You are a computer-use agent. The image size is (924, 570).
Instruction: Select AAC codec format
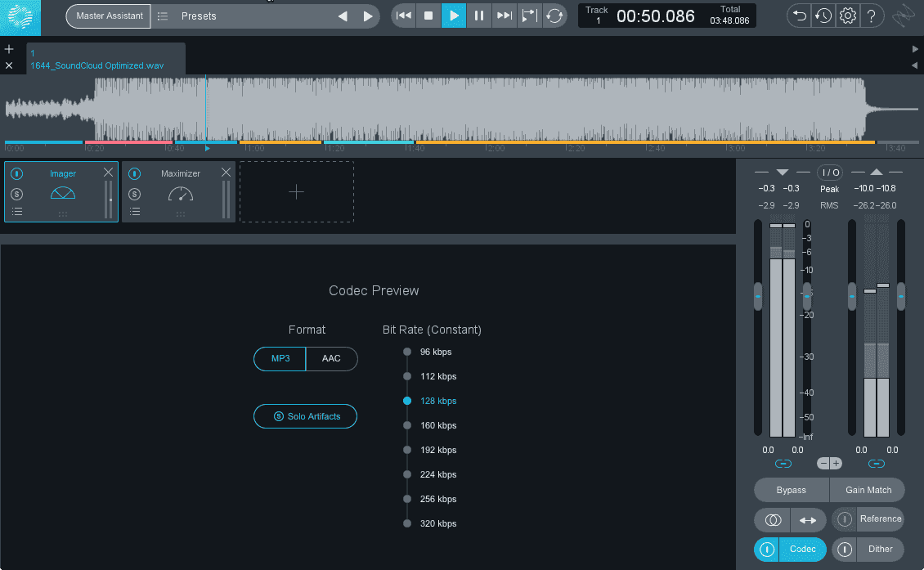coord(331,358)
